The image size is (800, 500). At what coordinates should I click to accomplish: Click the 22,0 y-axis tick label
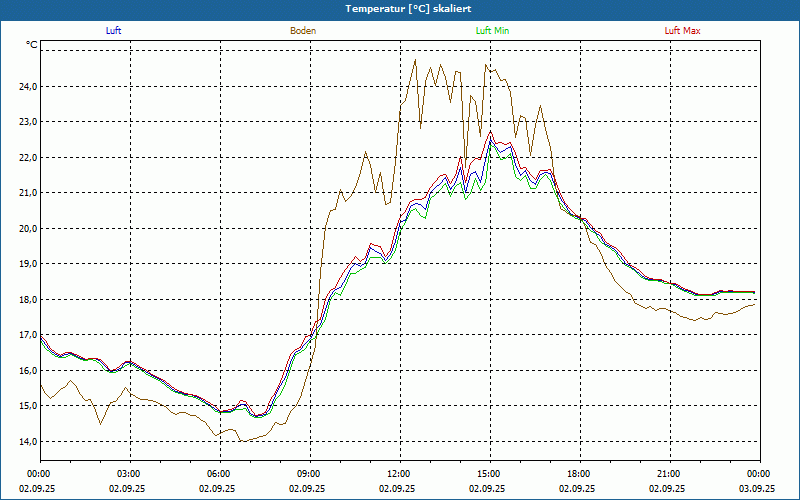pos(28,158)
